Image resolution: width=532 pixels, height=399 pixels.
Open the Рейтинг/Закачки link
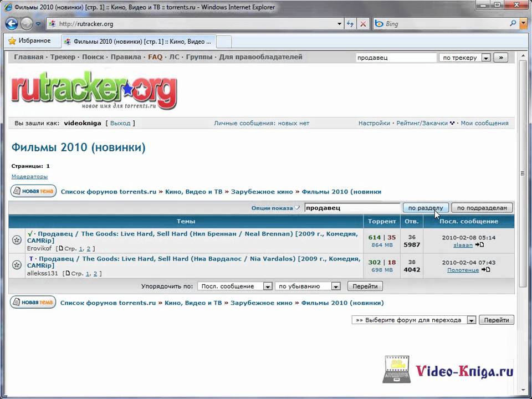pyautogui.click(x=422, y=123)
